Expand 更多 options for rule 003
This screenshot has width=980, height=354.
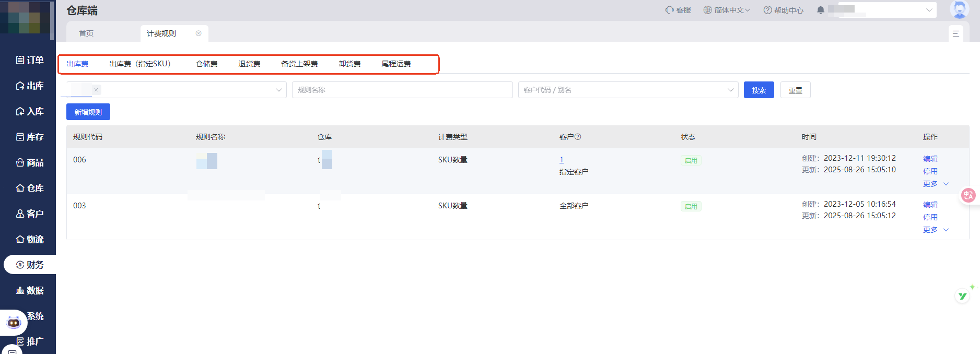pos(935,230)
